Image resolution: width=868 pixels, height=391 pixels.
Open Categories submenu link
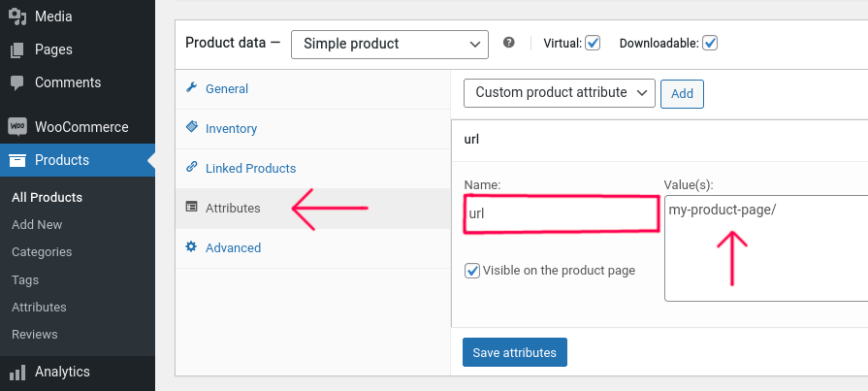42,252
